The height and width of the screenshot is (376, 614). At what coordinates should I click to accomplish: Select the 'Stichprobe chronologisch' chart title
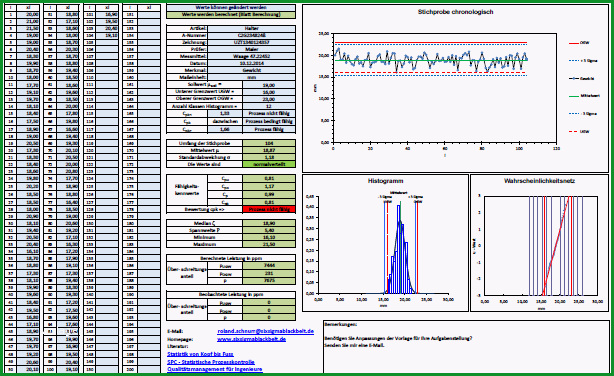coord(455,12)
